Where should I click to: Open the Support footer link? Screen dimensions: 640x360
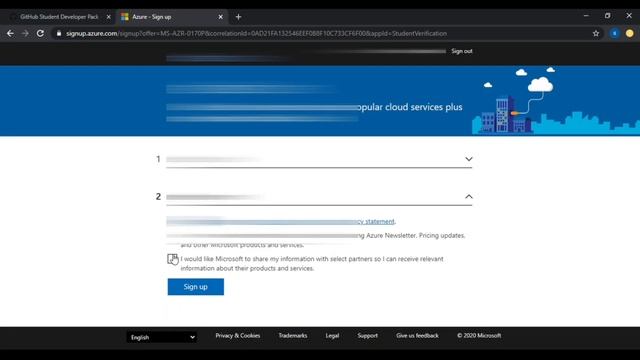point(367,336)
